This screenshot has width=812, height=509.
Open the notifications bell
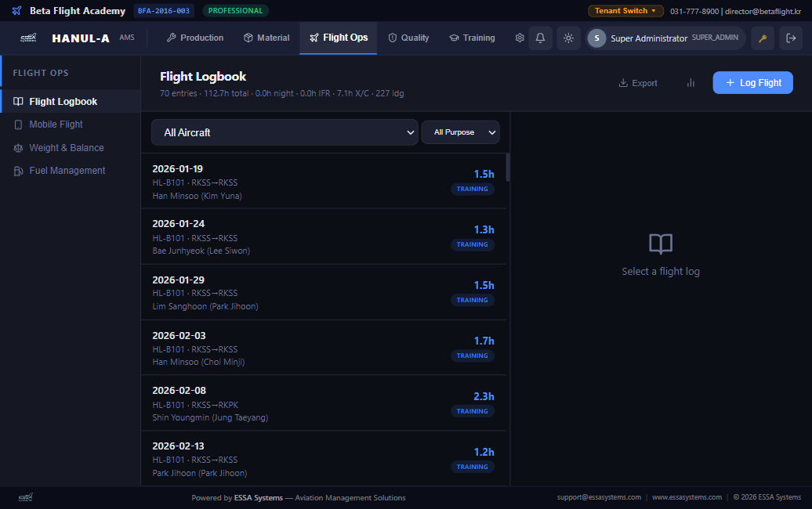point(540,38)
